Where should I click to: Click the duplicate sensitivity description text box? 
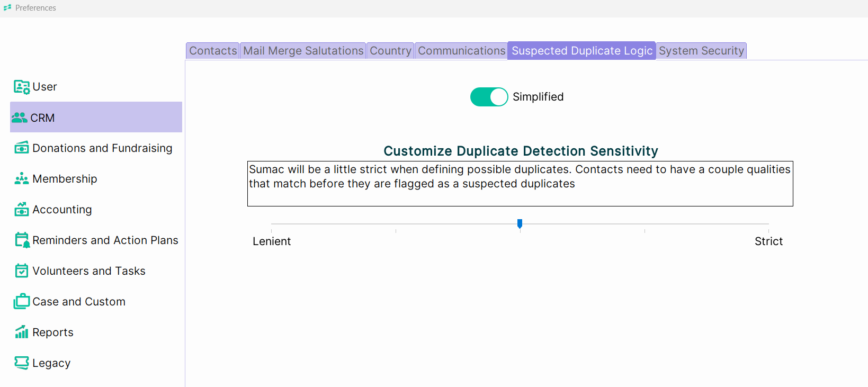click(520, 184)
